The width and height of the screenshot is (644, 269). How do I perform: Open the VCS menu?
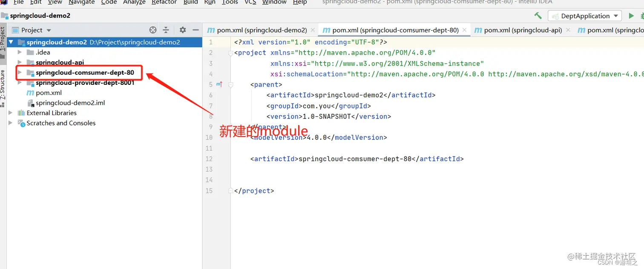(250, 2)
